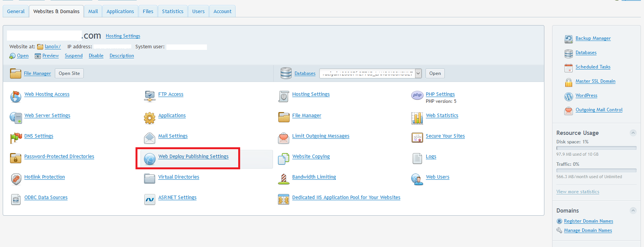Click the Open Site button
The image size is (644, 247).
coord(69,73)
